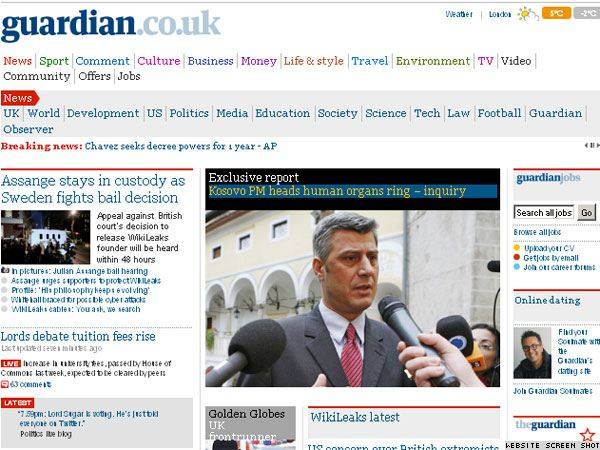Screen dimensions: 600x450
Task: Open the Life & style section
Action: [x=314, y=61]
